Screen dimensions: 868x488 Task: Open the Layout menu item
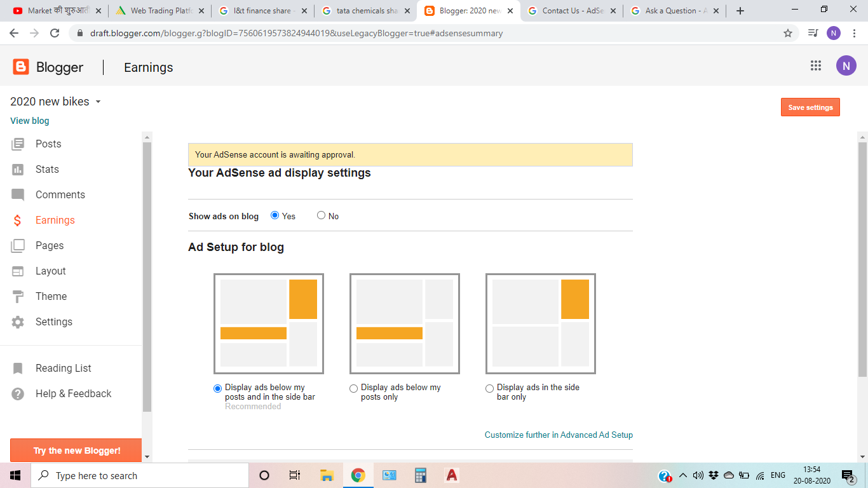(51, 271)
